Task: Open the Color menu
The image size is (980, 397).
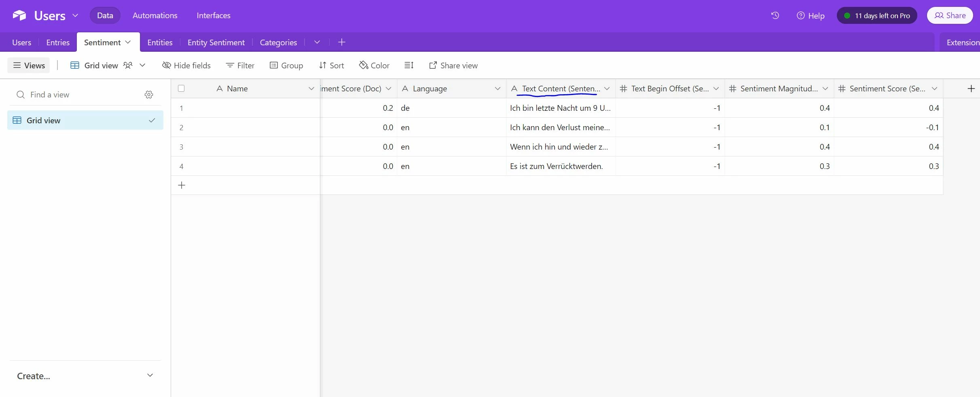Action: (x=374, y=65)
